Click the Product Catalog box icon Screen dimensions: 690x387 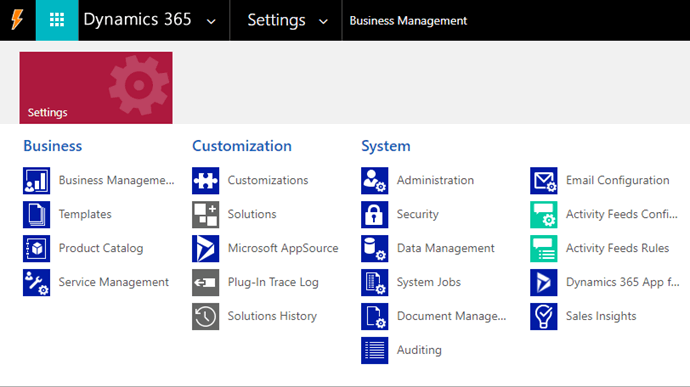click(x=37, y=248)
